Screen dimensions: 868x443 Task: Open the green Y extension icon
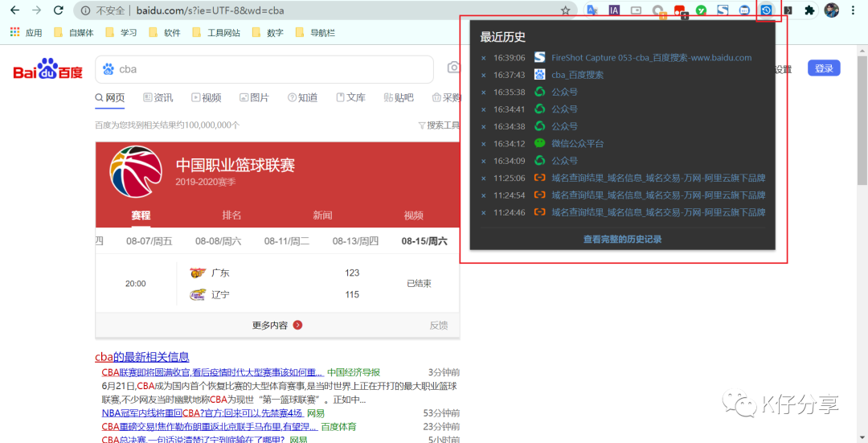pyautogui.click(x=701, y=10)
